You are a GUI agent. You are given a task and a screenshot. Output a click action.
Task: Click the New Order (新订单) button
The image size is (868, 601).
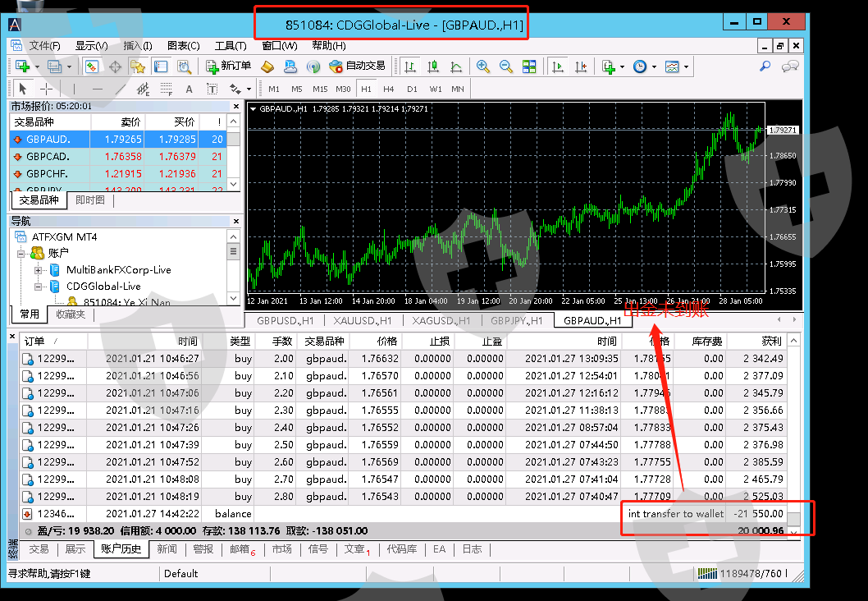tap(229, 67)
